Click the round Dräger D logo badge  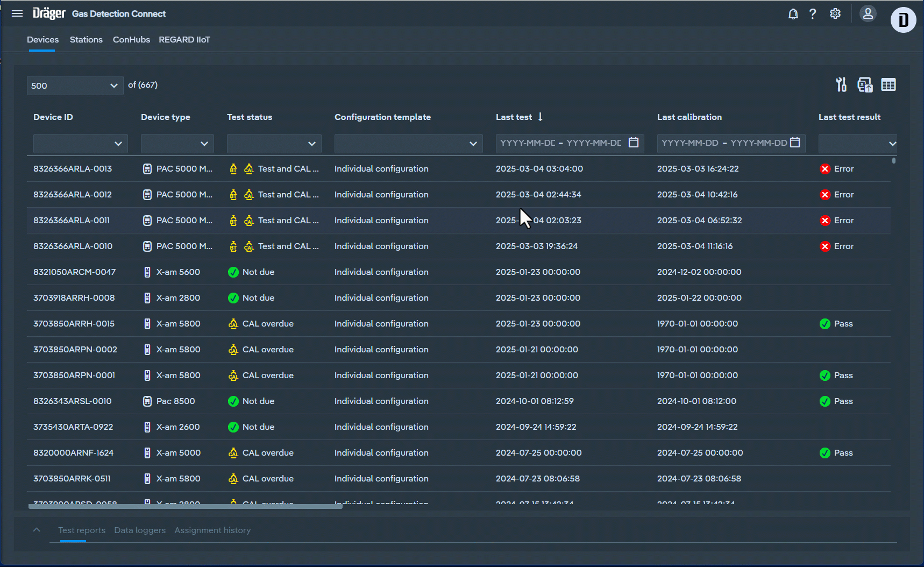coord(903,20)
